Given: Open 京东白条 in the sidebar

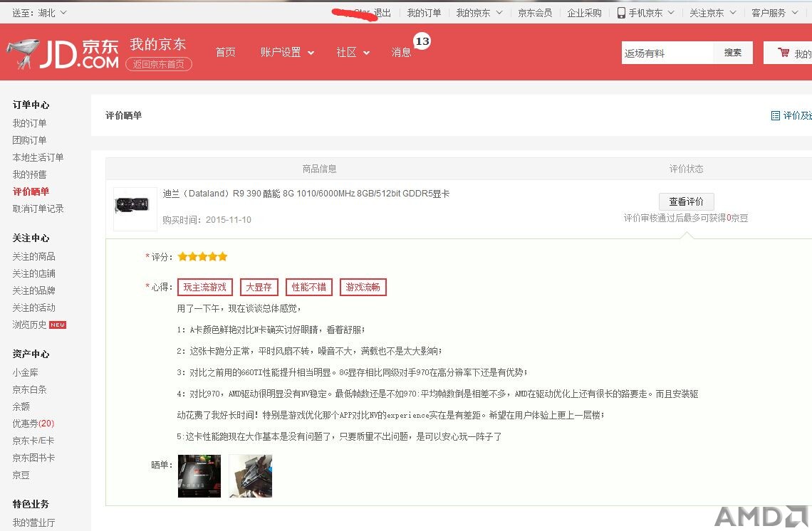Looking at the screenshot, I should (x=29, y=390).
